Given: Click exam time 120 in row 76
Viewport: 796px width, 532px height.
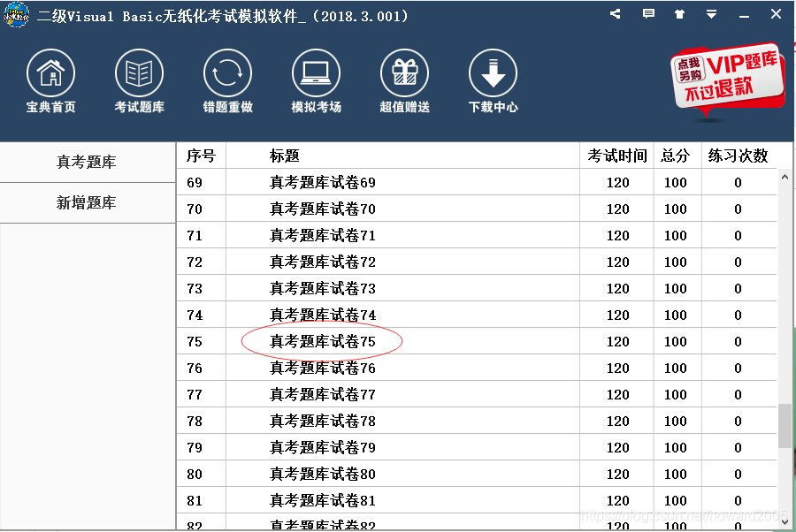Looking at the screenshot, I should tap(618, 369).
